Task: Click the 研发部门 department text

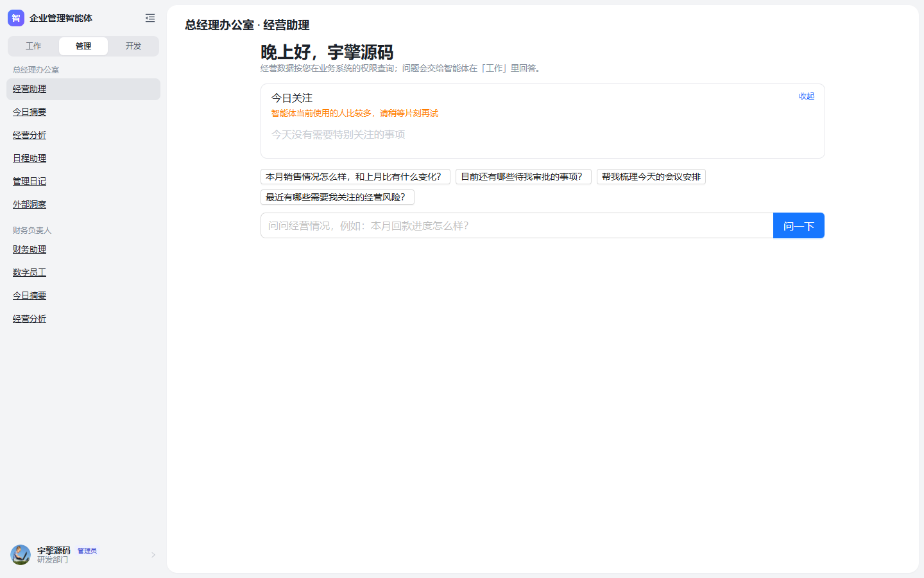Action: tap(53, 560)
